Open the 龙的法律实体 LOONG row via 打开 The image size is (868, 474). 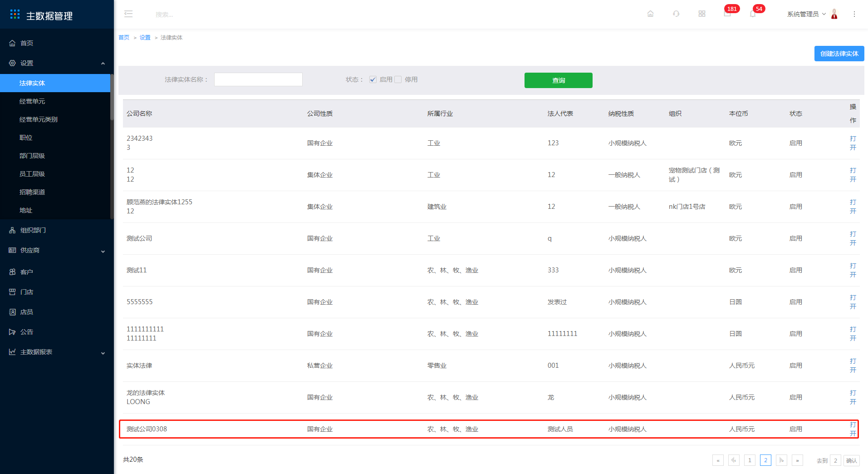(x=853, y=397)
